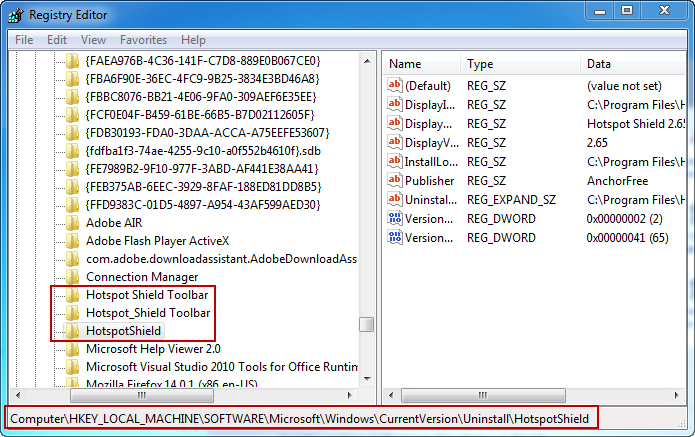Click binary icon of Version... value 0x00000041

click(x=394, y=238)
